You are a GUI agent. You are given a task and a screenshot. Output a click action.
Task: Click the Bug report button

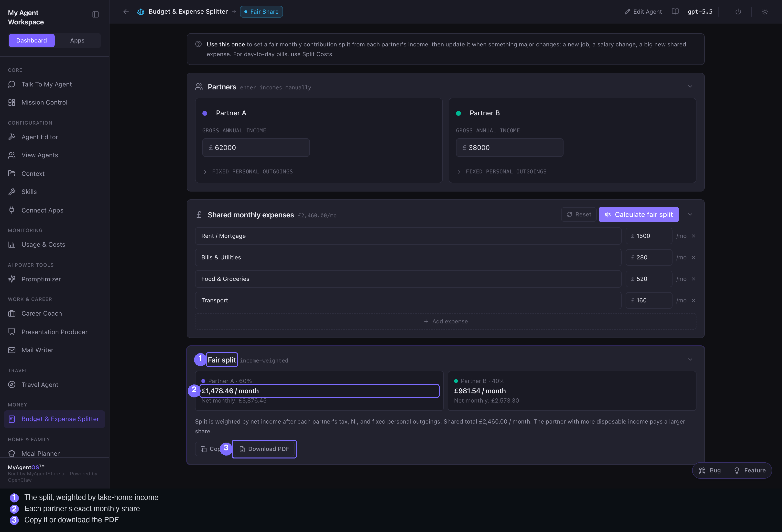coord(710,470)
